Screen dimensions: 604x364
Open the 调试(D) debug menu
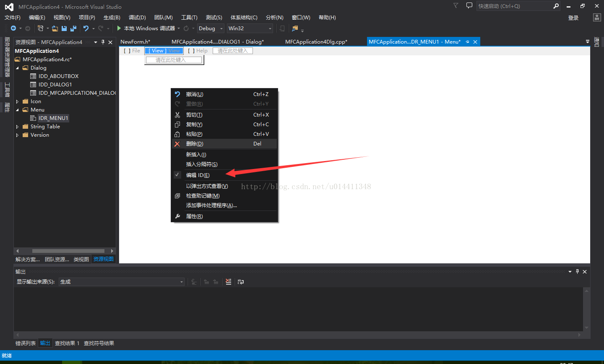click(x=137, y=17)
